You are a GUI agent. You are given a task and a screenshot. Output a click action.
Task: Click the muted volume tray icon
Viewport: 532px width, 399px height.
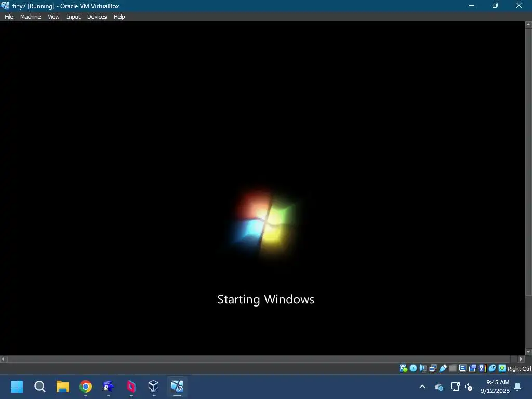tap(469, 387)
